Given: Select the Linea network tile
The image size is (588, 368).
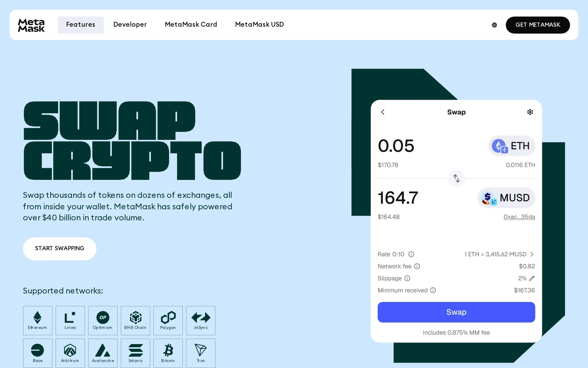Looking at the screenshot, I should pyautogui.click(x=70, y=320).
